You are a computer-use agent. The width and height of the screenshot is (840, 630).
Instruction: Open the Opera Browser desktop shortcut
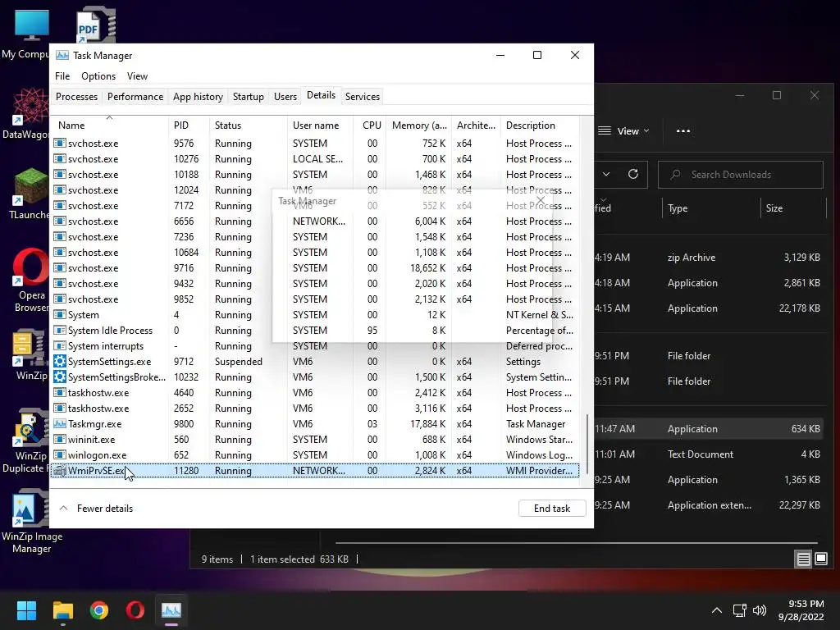coord(30,280)
